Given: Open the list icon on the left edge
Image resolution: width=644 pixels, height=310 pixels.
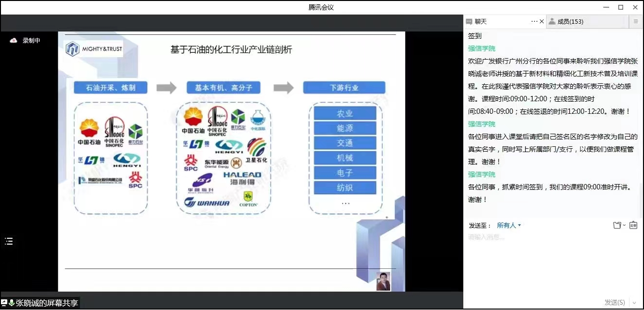Looking at the screenshot, I should (9, 241).
